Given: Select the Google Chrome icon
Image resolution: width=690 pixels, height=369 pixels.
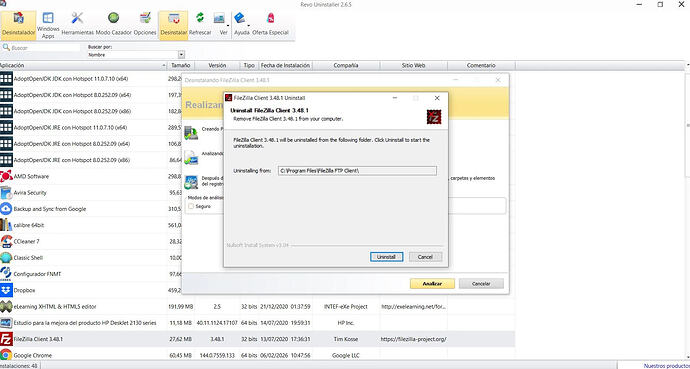Looking at the screenshot, I should (x=6, y=354).
